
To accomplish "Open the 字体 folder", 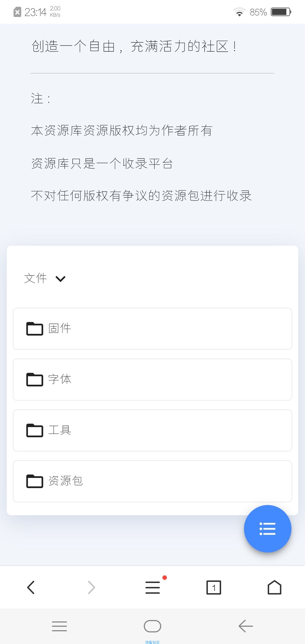I will [x=152, y=380].
